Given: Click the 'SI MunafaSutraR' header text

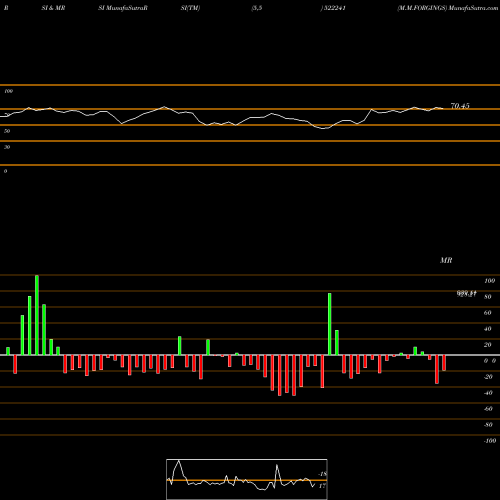Looking at the screenshot, I should pos(123,8).
